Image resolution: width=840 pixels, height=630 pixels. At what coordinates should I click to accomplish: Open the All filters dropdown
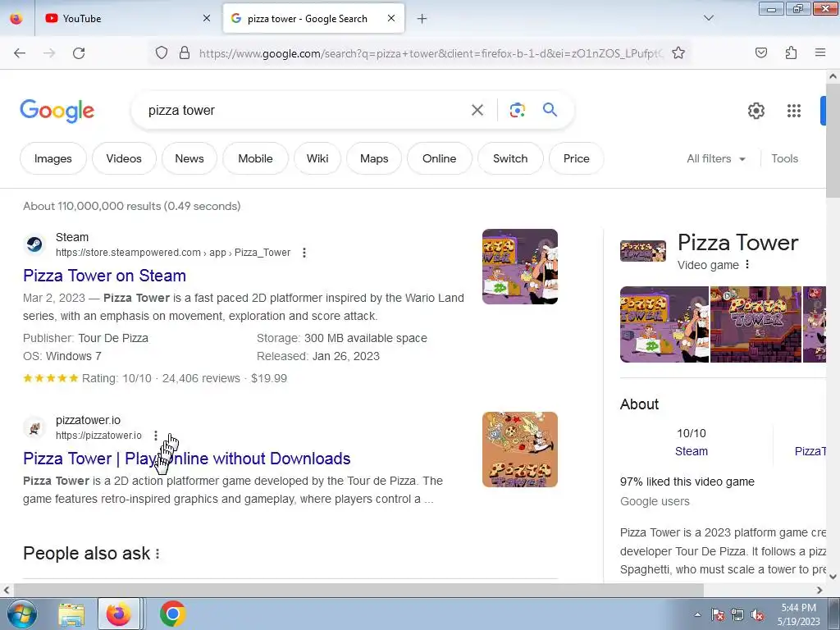(x=715, y=158)
